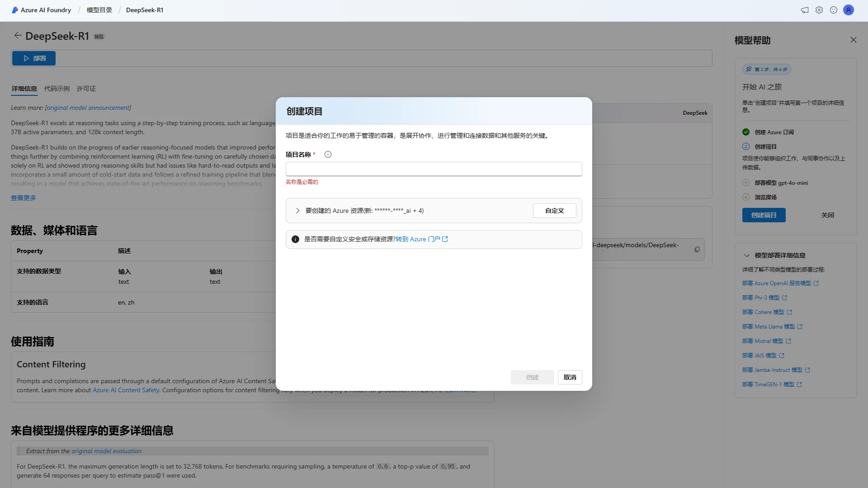Click the 查看更多 link under model description
Image resolution: width=868 pixels, height=488 pixels.
[23, 197]
